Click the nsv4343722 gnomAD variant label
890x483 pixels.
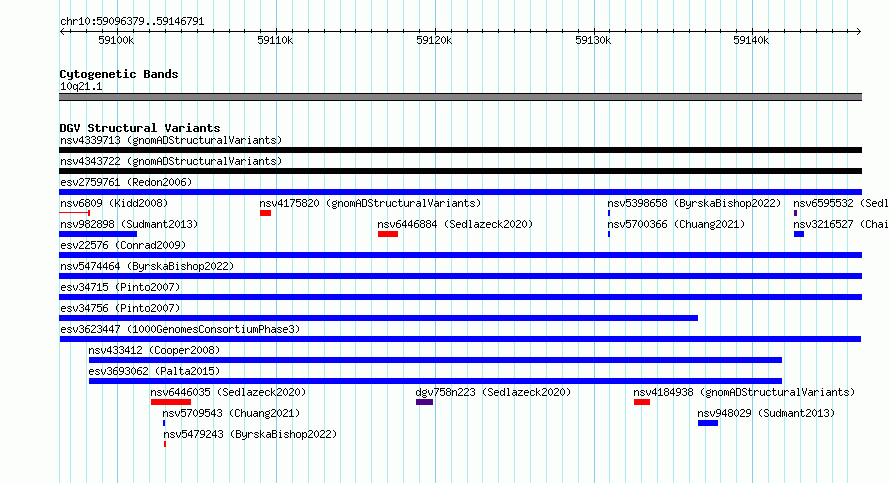pyautogui.click(x=171, y=161)
